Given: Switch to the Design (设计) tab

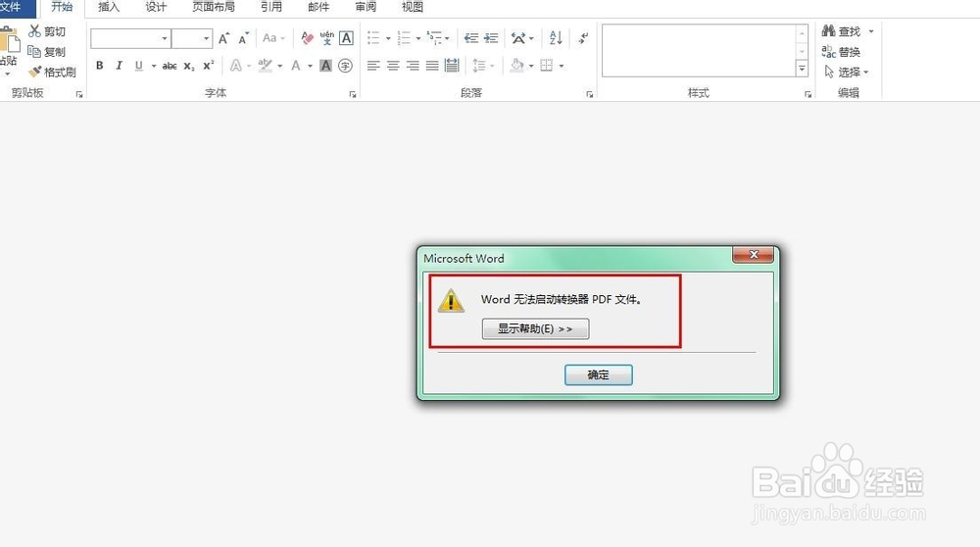Looking at the screenshot, I should pos(156,7).
